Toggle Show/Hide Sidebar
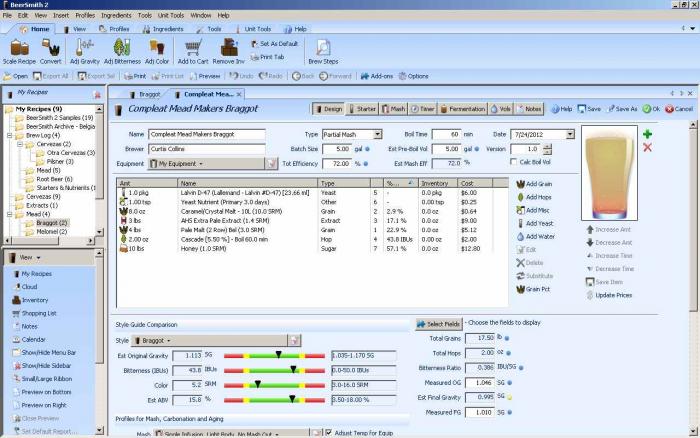 click(x=42, y=366)
